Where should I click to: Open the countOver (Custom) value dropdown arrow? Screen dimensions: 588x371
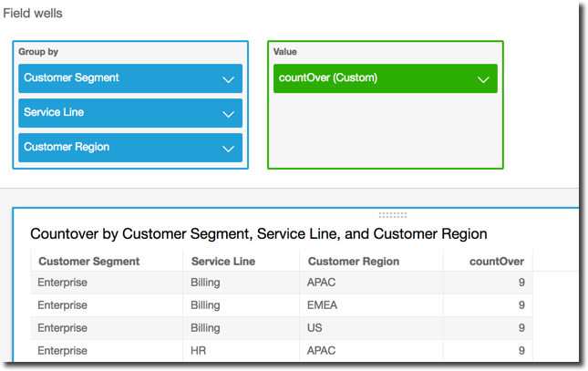[x=483, y=79]
